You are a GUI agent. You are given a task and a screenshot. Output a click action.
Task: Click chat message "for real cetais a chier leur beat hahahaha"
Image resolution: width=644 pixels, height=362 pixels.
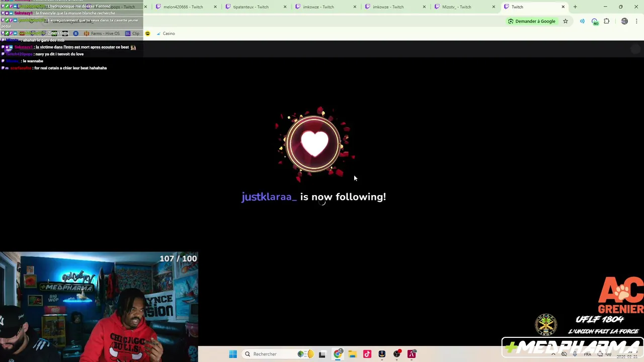70,68
